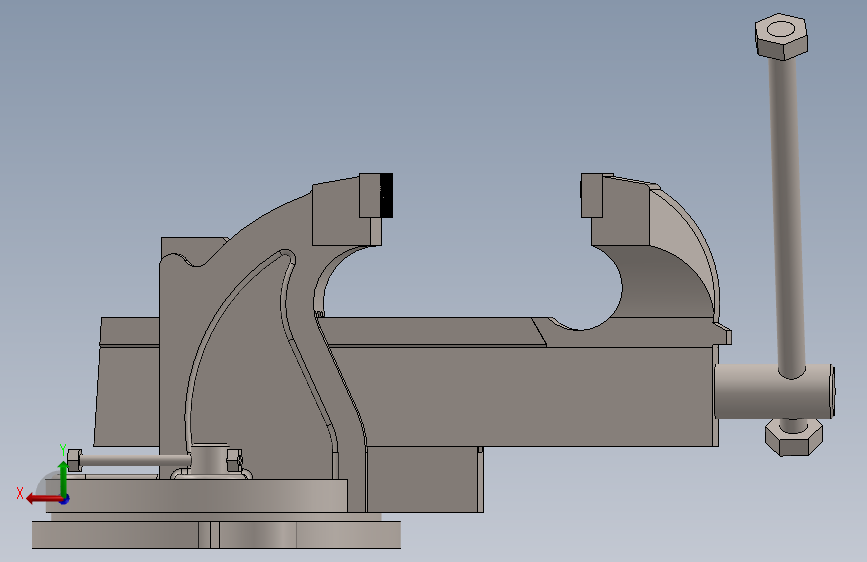Select the hex nut atop the vise handle
867x562 pixels.
pyautogui.click(x=781, y=37)
